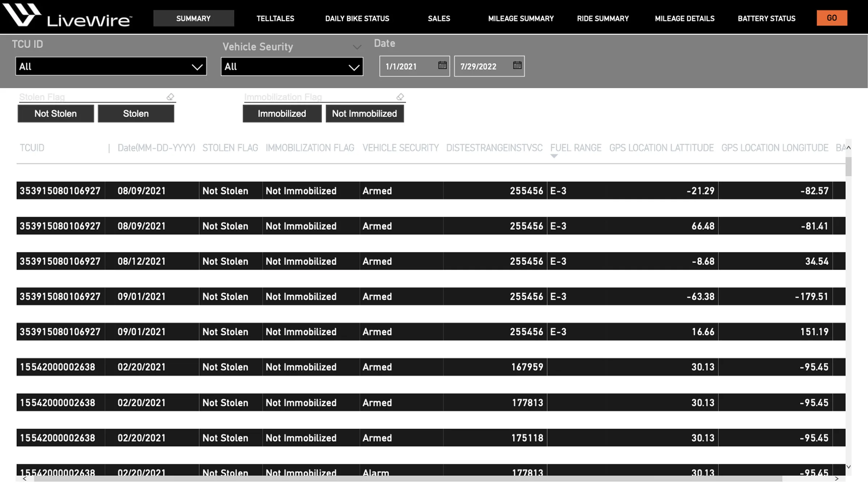Sort by Date(MM-DD-YYYY) column header

pyautogui.click(x=156, y=148)
